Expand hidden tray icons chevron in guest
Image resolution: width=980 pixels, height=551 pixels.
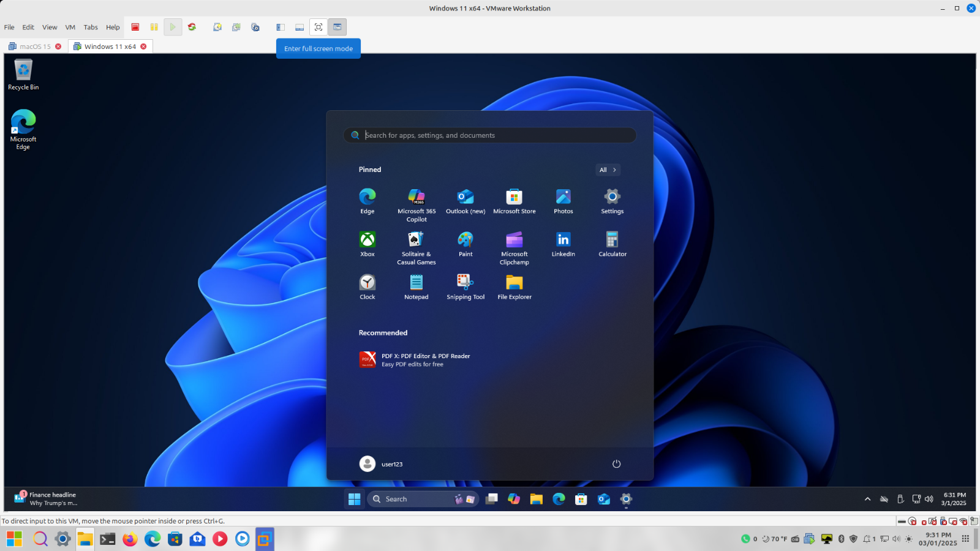pos(867,499)
